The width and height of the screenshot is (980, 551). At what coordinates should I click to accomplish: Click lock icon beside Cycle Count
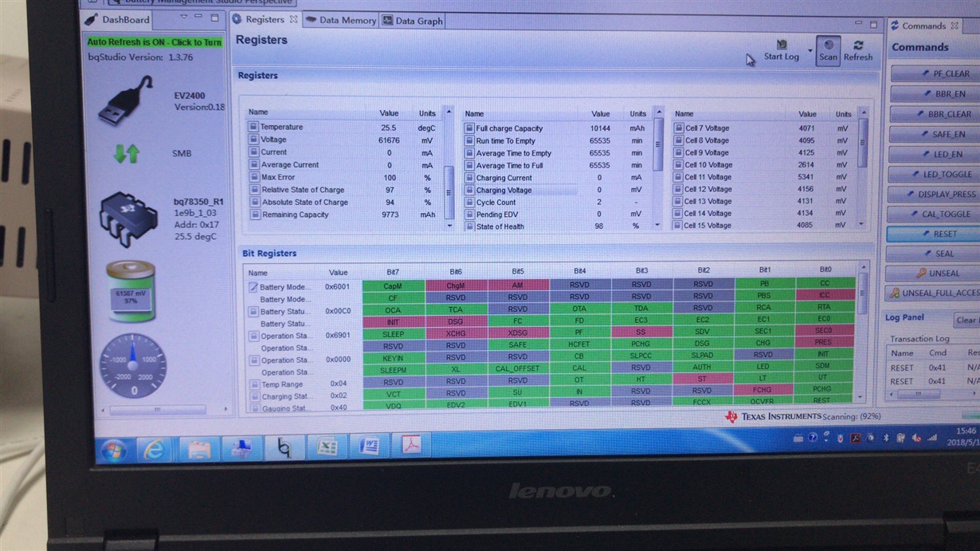click(x=469, y=203)
